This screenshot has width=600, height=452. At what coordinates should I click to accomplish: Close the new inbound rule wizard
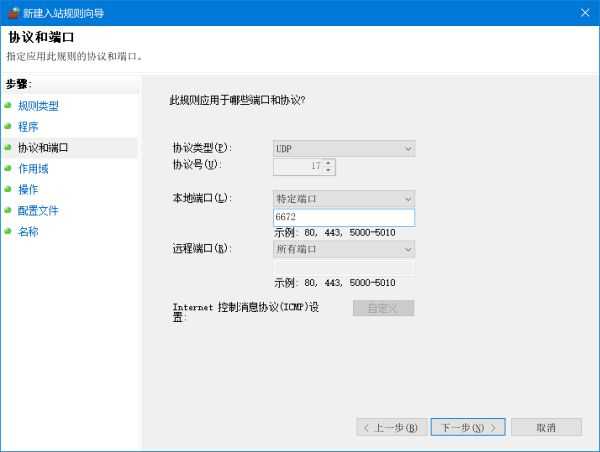tap(584, 13)
